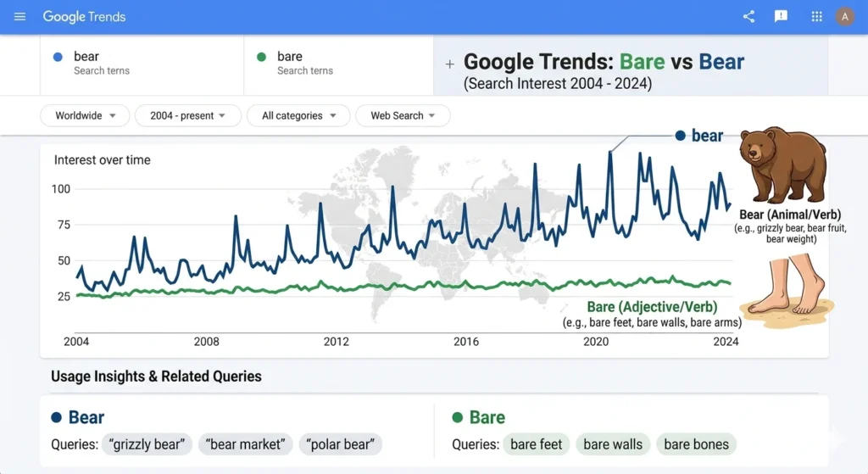This screenshot has height=474, width=868.
Task: Open the account avatar A
Action: (x=845, y=17)
